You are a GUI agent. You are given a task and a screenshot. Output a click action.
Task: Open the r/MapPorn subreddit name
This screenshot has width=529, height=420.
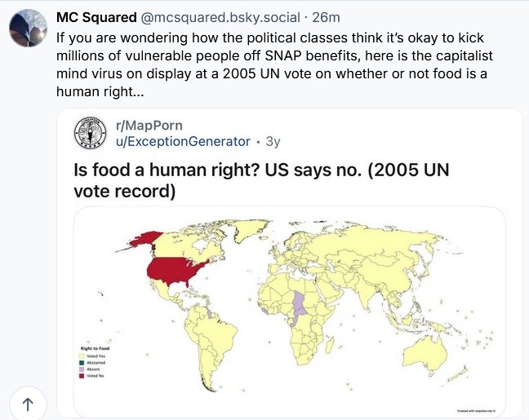(148, 126)
